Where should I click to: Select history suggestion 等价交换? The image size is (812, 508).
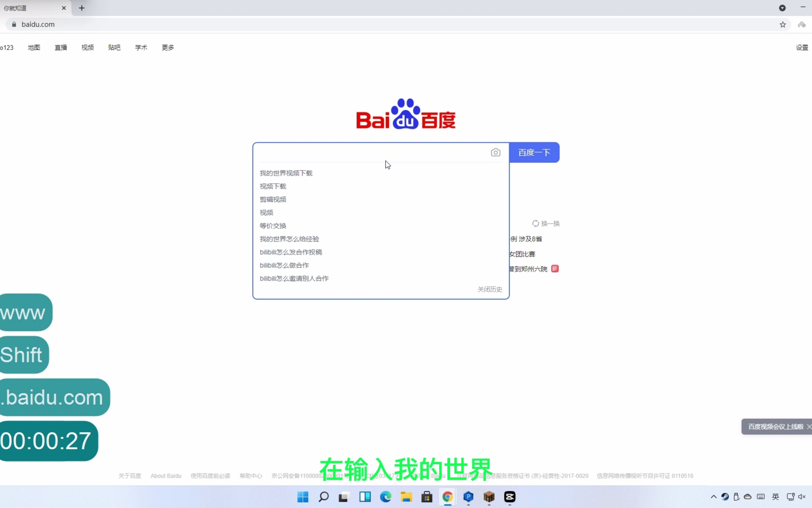(273, 226)
